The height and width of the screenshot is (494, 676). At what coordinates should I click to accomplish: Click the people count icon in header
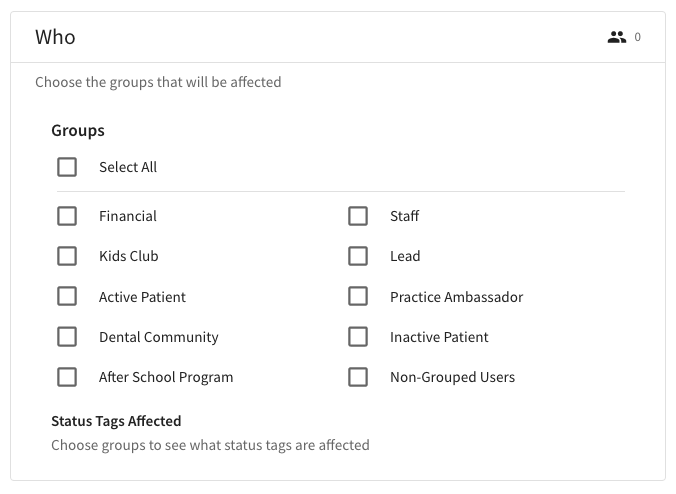coord(616,38)
